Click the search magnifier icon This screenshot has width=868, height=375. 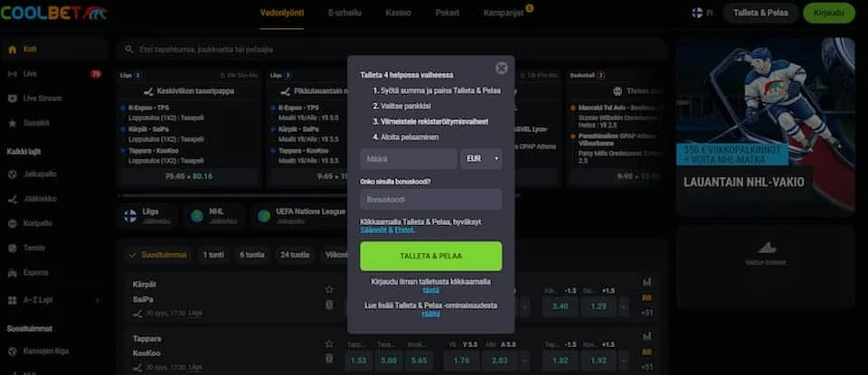pyautogui.click(x=129, y=49)
